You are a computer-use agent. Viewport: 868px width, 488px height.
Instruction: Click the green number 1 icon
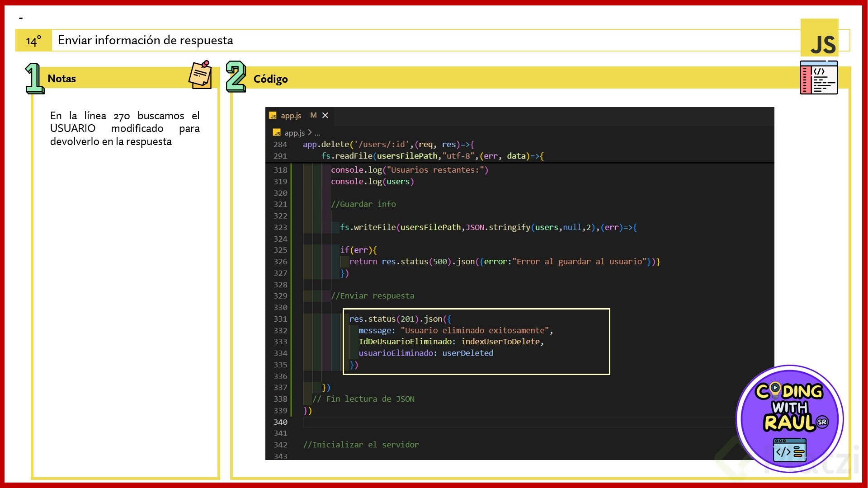34,78
